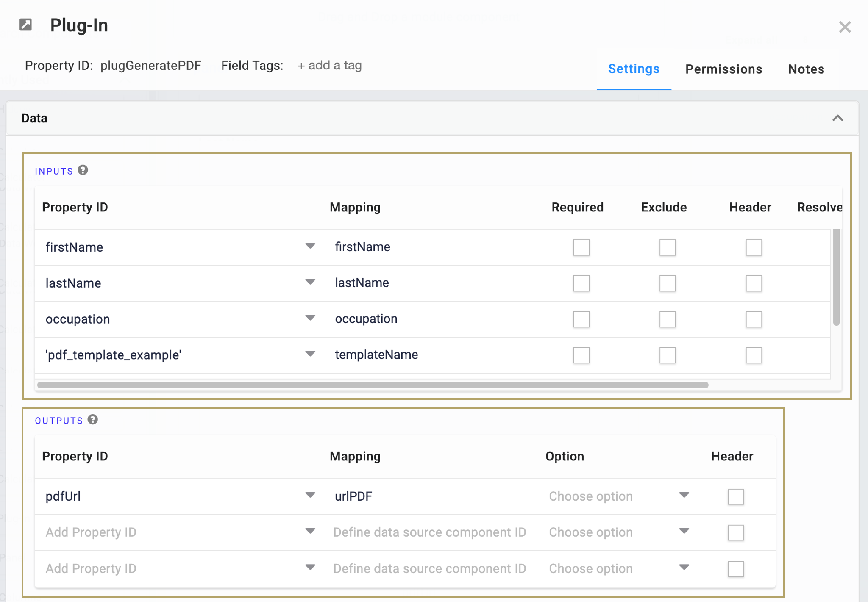Screen dimensions: 868x604
Task: Open Inputs help question mark icon
Action: 83,170
